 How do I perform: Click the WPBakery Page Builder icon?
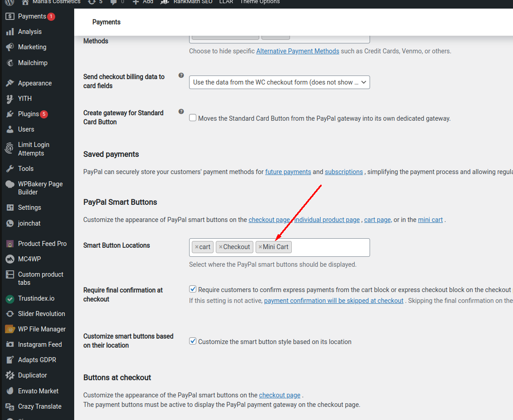coord(10,184)
